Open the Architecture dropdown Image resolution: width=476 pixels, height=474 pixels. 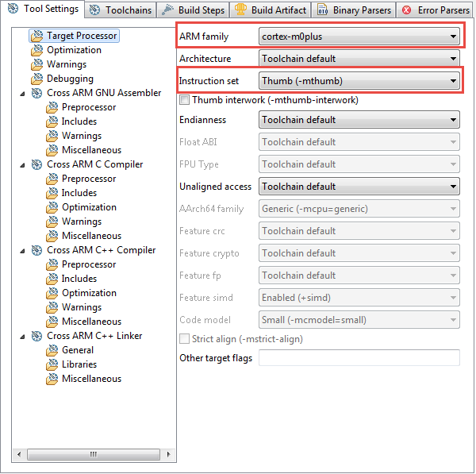tap(359, 59)
